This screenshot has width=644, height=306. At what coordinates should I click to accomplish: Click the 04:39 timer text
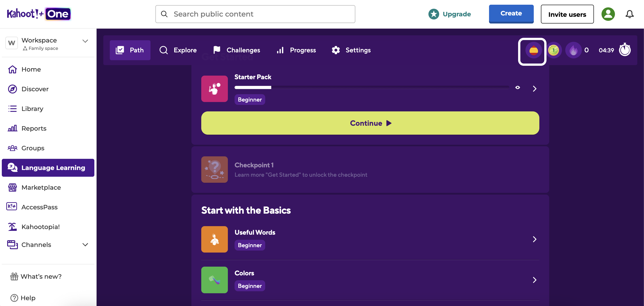606,50
